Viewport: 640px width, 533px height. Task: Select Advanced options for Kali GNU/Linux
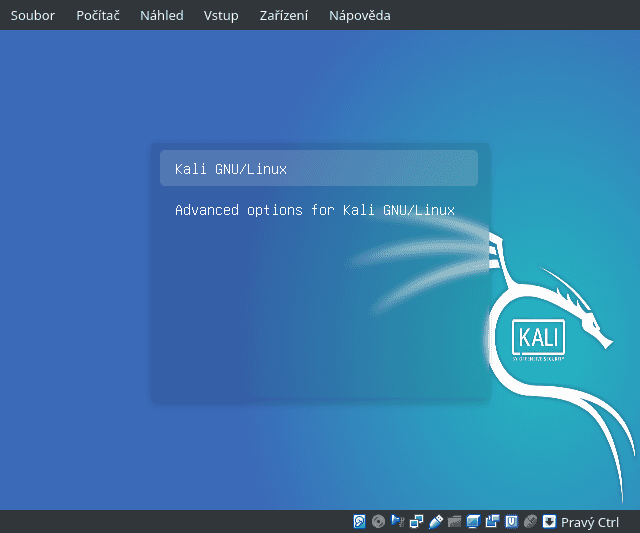click(315, 210)
